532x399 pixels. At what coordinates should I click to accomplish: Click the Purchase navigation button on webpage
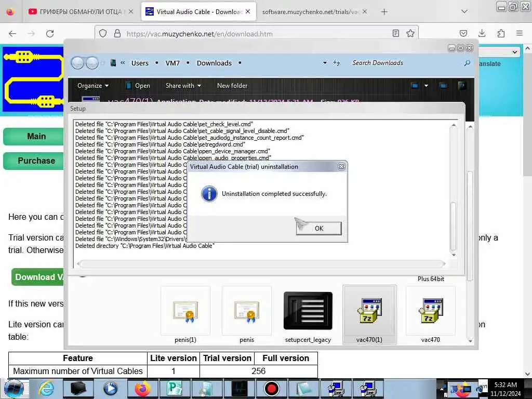(34, 161)
